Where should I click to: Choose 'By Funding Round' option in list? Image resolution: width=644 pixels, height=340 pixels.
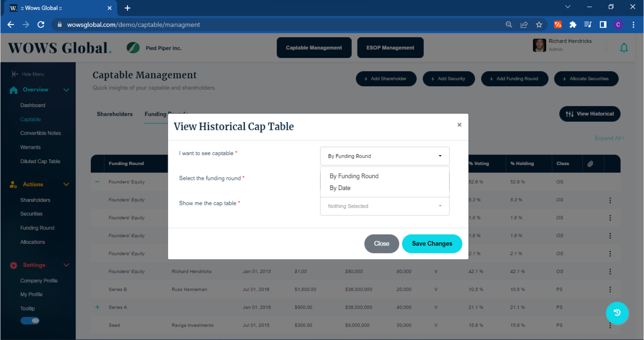354,176
